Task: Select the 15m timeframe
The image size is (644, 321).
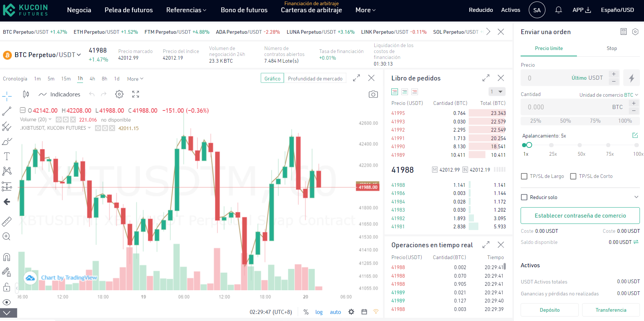Action: pyautogui.click(x=66, y=79)
